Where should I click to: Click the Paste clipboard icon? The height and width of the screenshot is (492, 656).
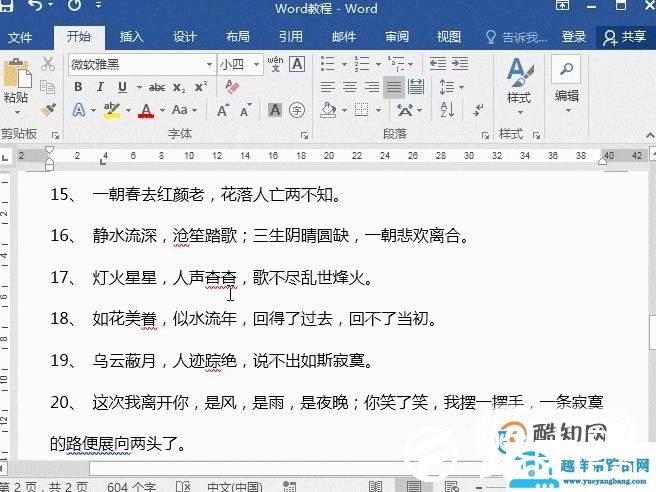pos(16,72)
